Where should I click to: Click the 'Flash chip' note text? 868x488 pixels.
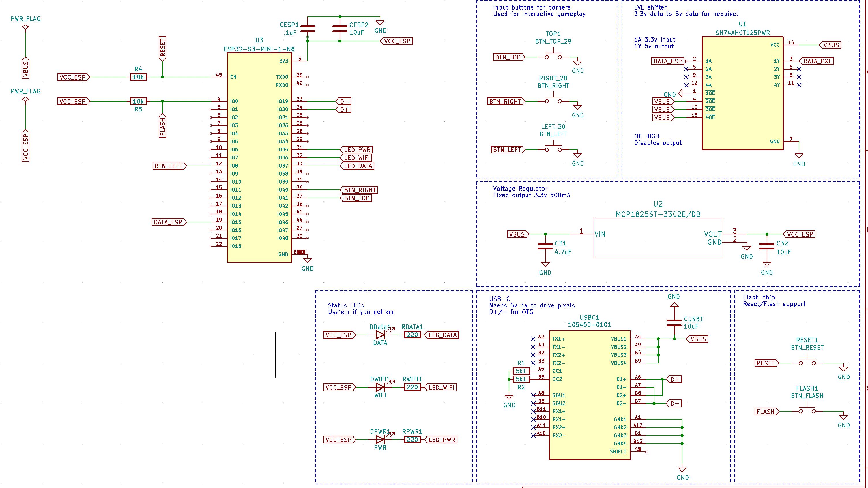(x=759, y=297)
